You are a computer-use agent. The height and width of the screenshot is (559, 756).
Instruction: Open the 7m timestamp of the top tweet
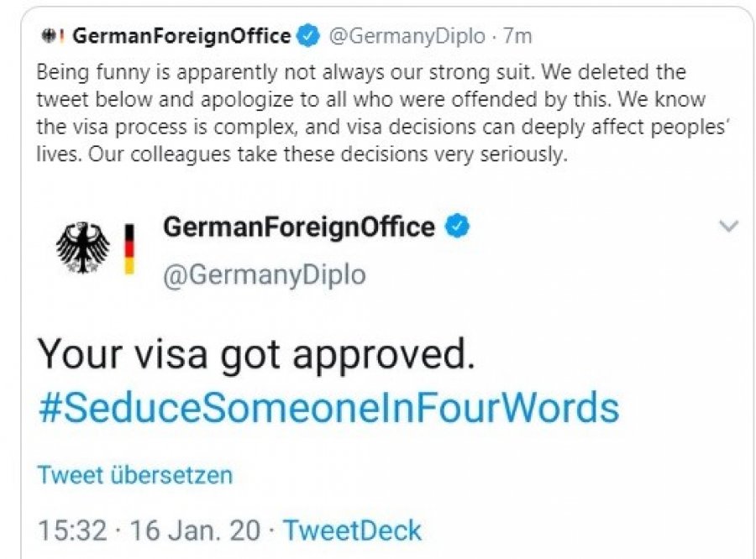pos(517,36)
